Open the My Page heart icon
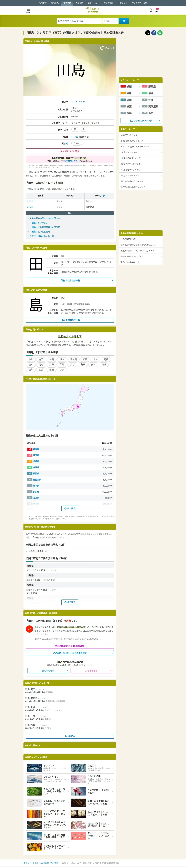The width and height of the screenshot is (186, 868). tap(157, 10)
